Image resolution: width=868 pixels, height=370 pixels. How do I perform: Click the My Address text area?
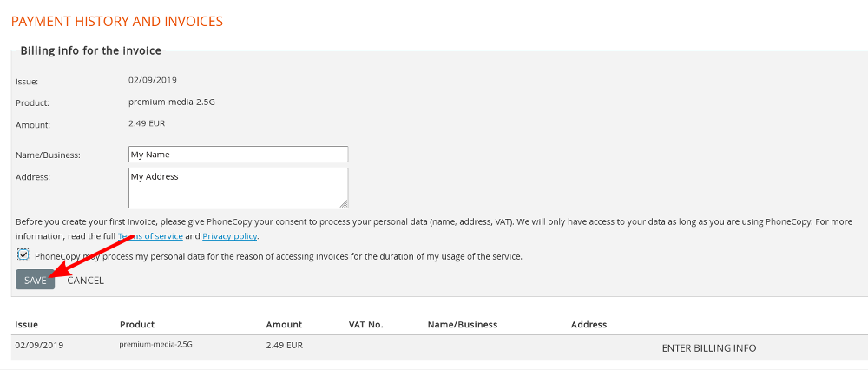tap(238, 188)
